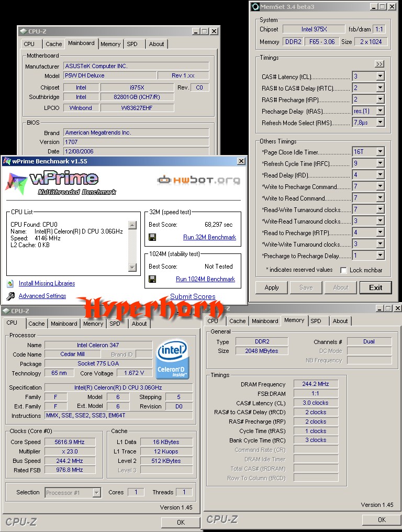This screenshot has height=532, width=402.
Task: Maximize the Mainboard CPU-Z window
Action: point(205,31)
